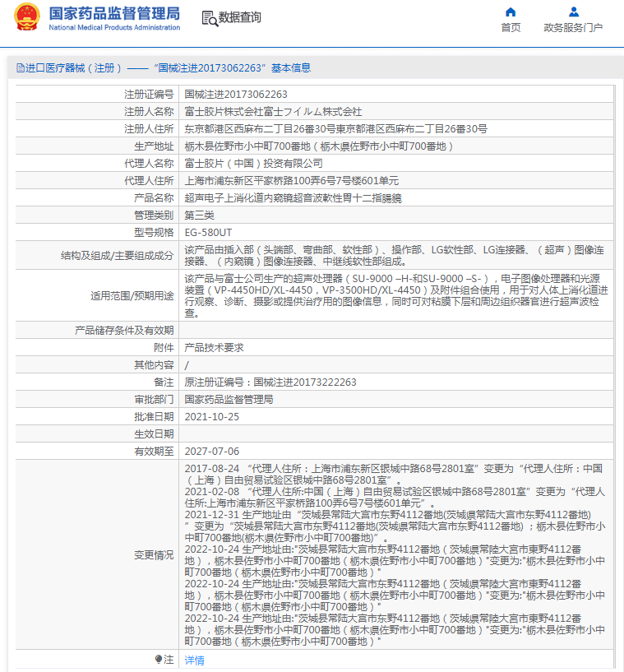Screen dimensions: 624x672
Task: Click the 产品储存条件及有效期 label
Action: point(124,331)
